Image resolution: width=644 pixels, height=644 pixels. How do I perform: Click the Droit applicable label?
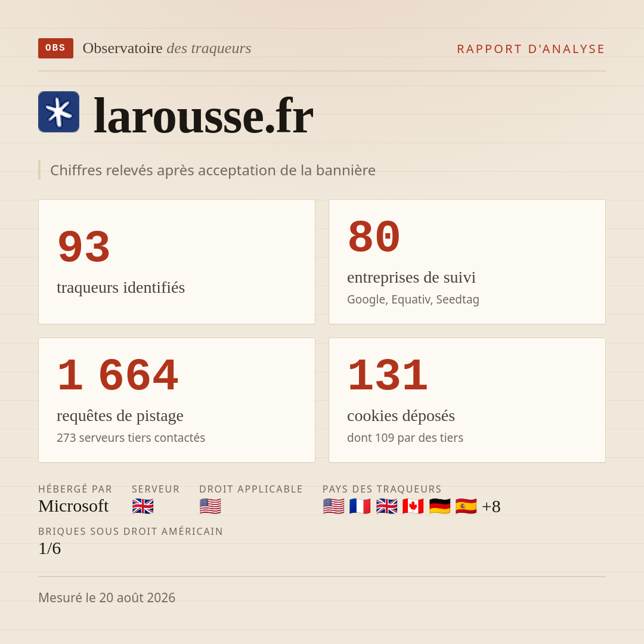[251, 489]
